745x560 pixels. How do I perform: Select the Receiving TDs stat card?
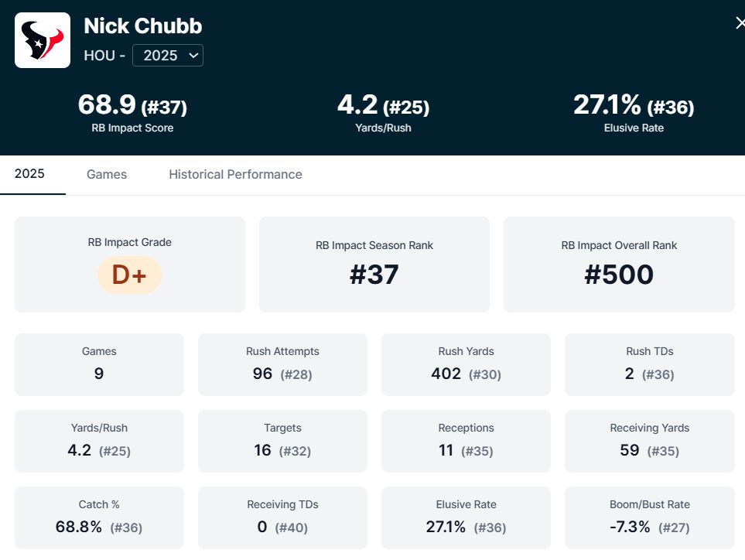click(x=282, y=517)
